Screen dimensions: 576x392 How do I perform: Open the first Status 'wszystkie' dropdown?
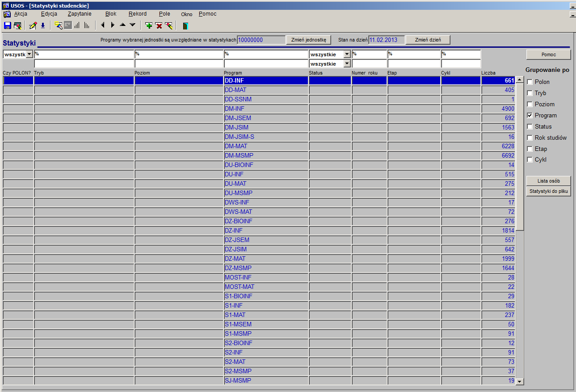click(347, 54)
